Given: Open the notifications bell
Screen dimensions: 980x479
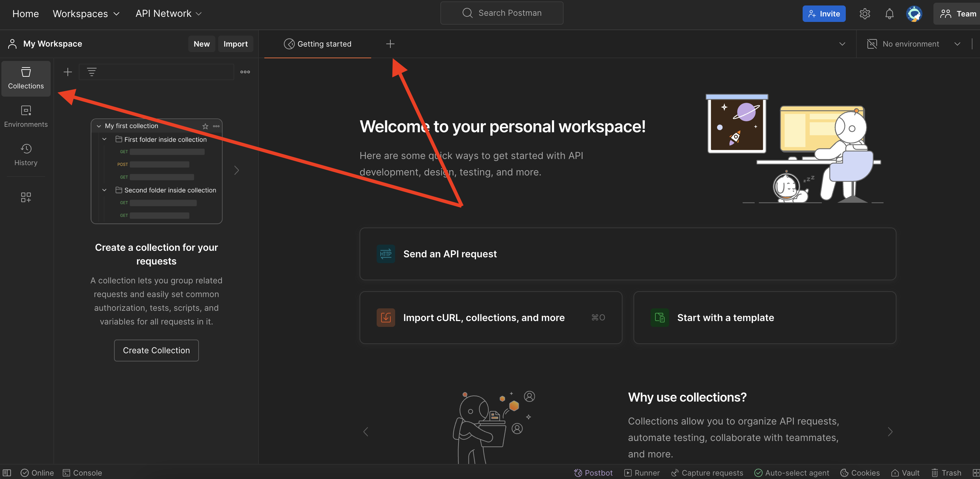Looking at the screenshot, I should click(889, 14).
